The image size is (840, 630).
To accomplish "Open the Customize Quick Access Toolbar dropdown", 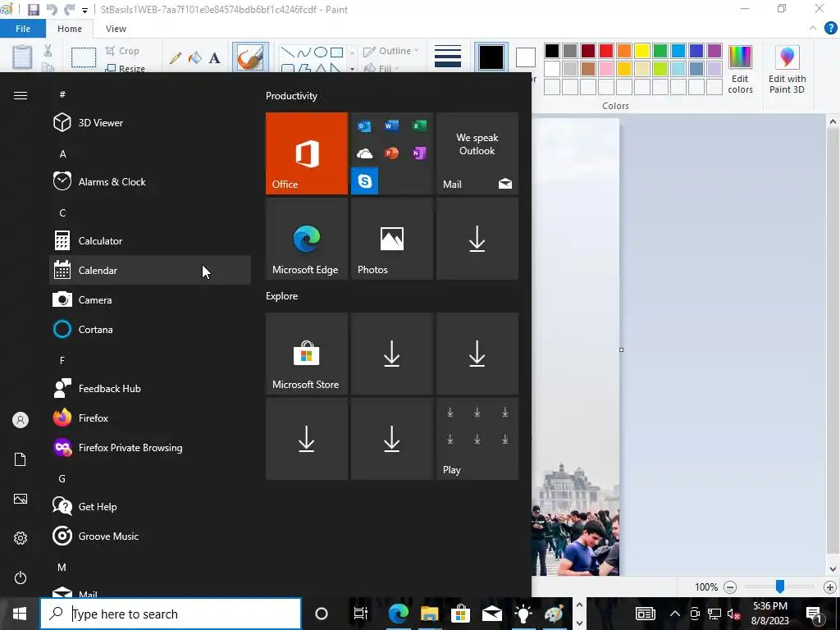I will point(84,10).
